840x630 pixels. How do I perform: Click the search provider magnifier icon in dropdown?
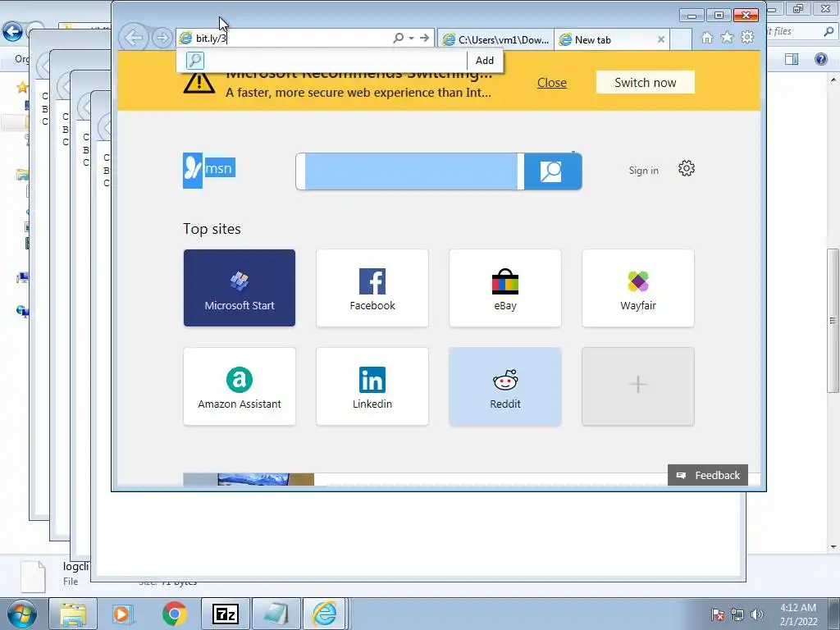click(x=195, y=61)
